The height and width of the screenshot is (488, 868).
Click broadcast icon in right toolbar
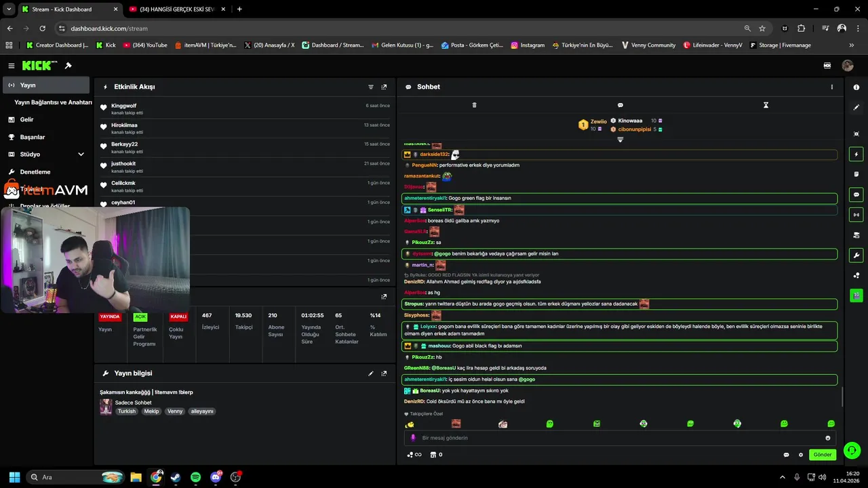[856, 215]
